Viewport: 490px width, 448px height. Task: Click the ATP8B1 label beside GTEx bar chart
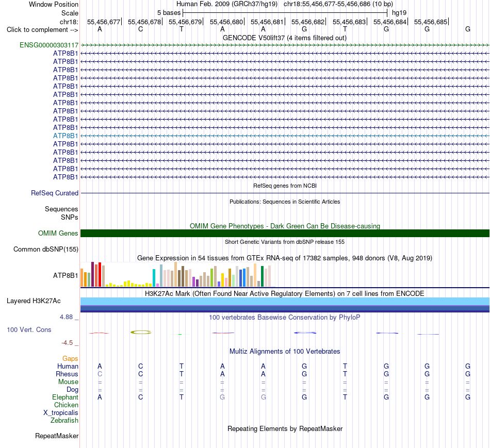pyautogui.click(x=66, y=275)
